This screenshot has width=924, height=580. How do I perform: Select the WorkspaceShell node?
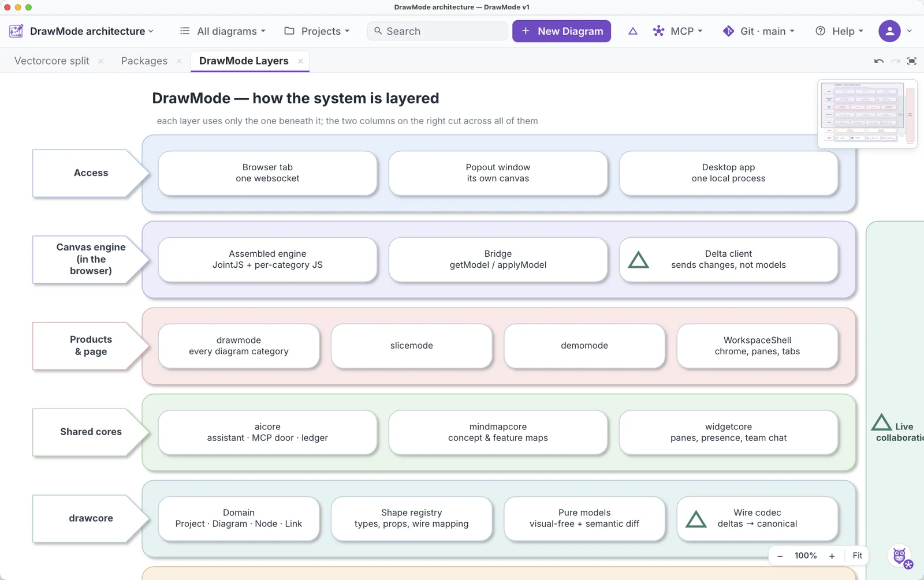coord(757,346)
